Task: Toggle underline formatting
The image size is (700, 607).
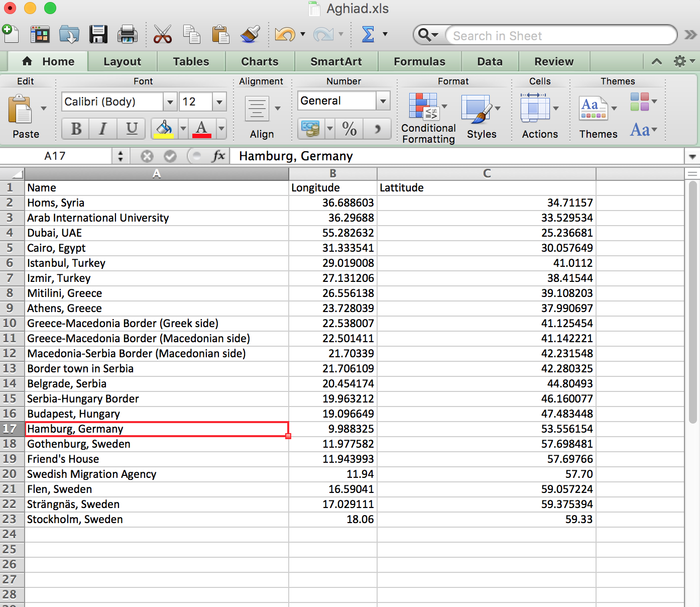Action: point(132,129)
